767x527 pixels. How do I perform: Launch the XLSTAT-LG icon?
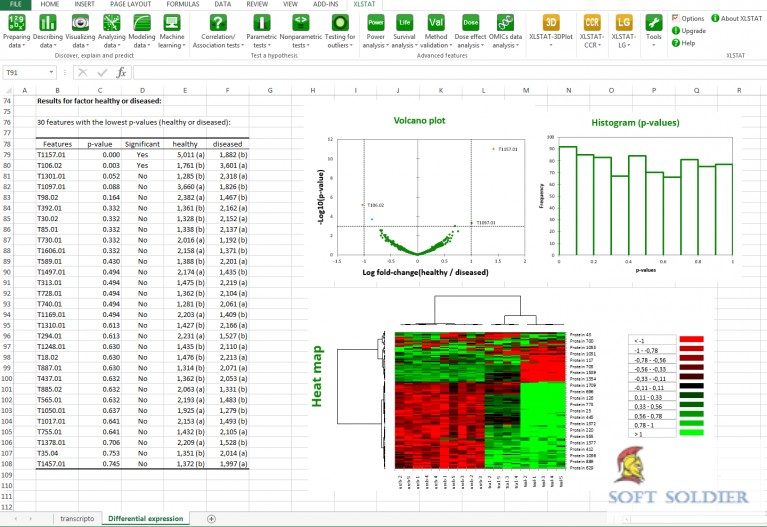624,23
